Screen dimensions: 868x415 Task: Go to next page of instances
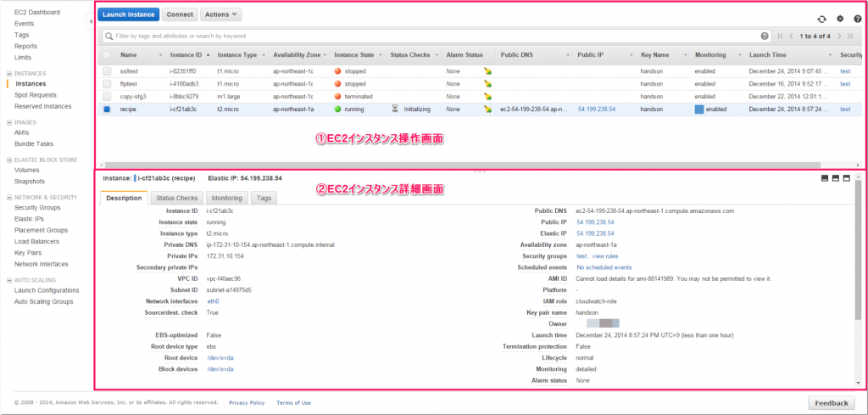coord(839,36)
